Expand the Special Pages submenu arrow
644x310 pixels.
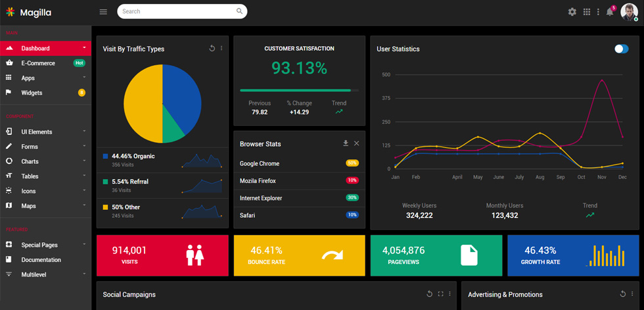click(x=84, y=244)
